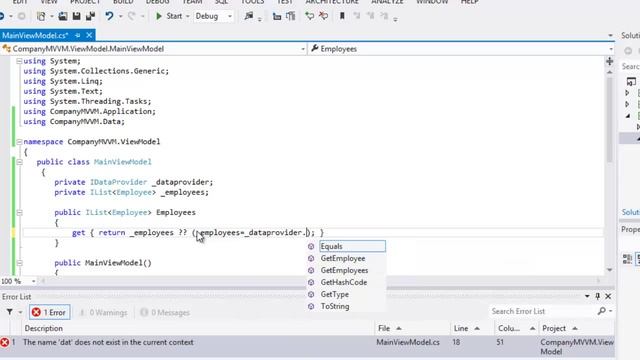Comment out the selected lines icon
Image resolution: width=640 pixels, height=360 pixels.
click(x=310, y=16)
